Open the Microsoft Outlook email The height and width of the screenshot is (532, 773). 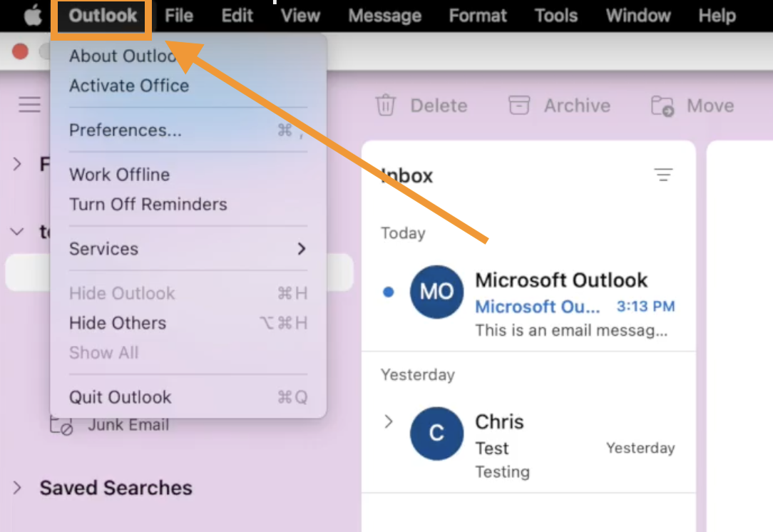528,304
